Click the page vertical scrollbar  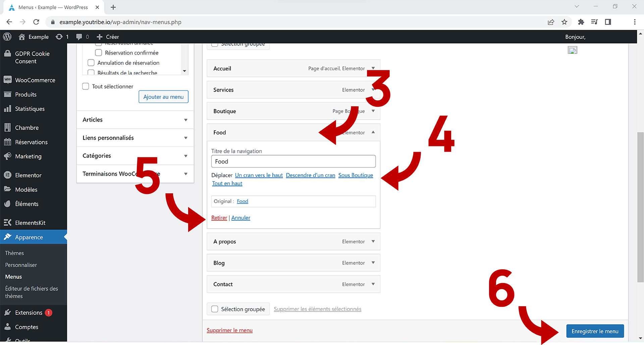pyautogui.click(x=640, y=208)
